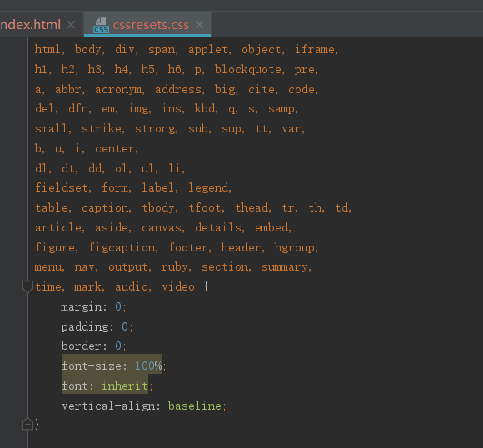Viewport: 483px width, 448px height.
Task: Click the 'padding' property name
Action: click(85, 327)
